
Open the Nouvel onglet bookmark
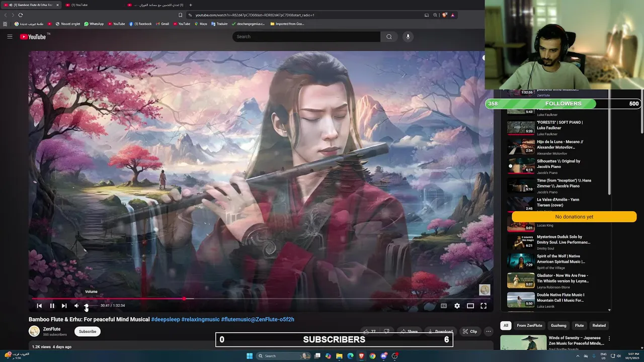pos(68,24)
